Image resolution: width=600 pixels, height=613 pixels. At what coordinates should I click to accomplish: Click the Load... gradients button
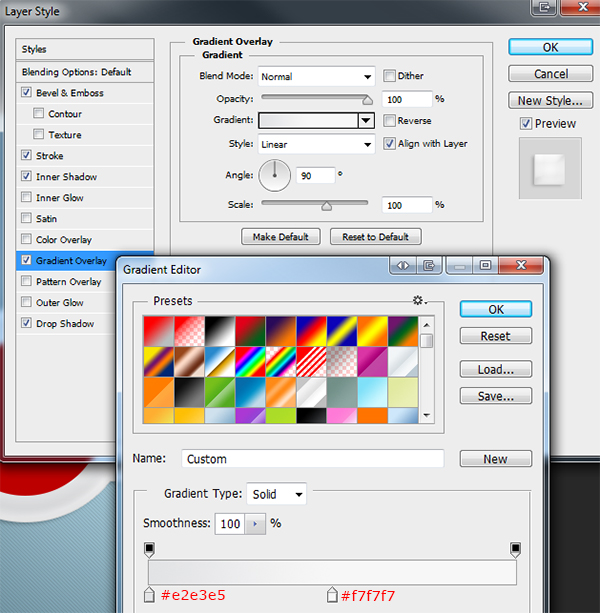click(x=496, y=369)
